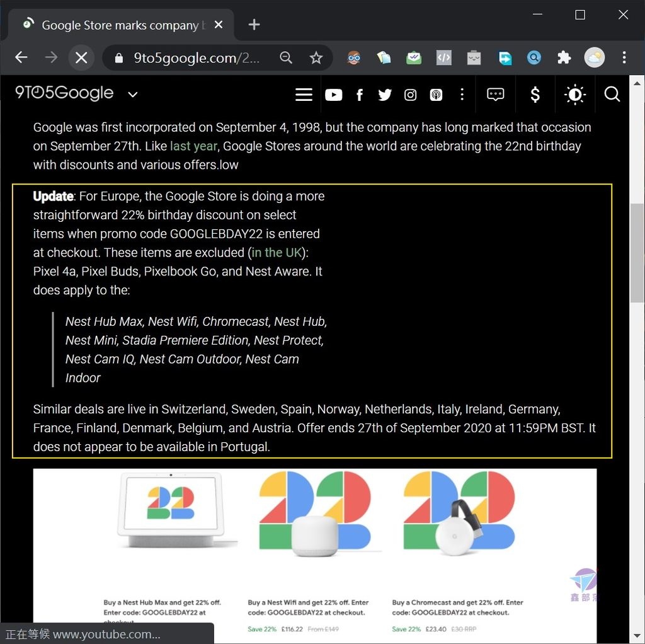Open a new browser tab

pyautogui.click(x=254, y=25)
